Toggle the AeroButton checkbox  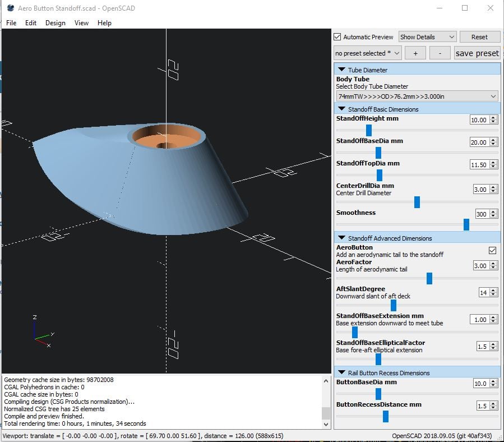(x=492, y=250)
